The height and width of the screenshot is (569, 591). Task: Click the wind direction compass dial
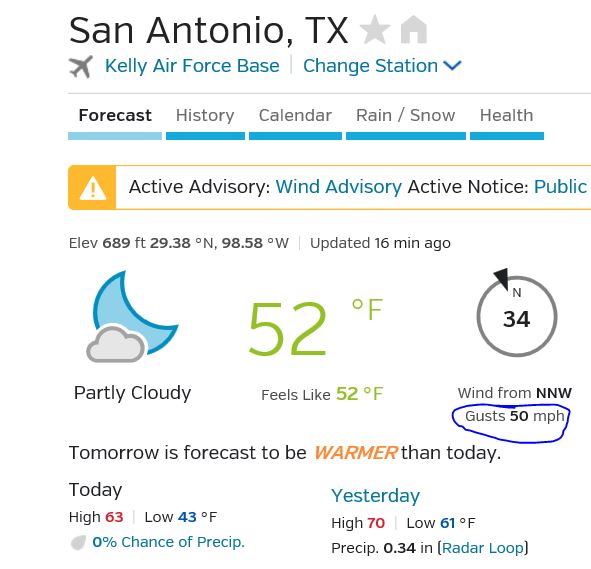click(x=516, y=316)
